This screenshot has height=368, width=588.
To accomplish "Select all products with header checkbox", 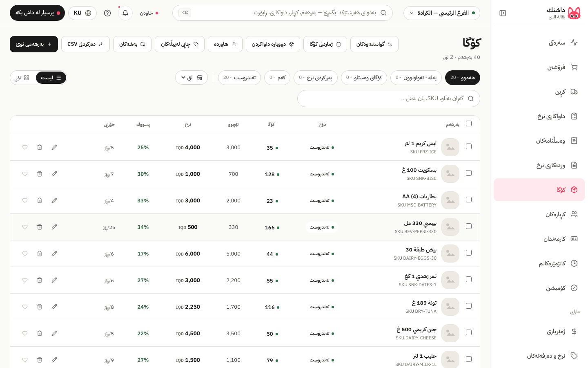I will 469,123.
